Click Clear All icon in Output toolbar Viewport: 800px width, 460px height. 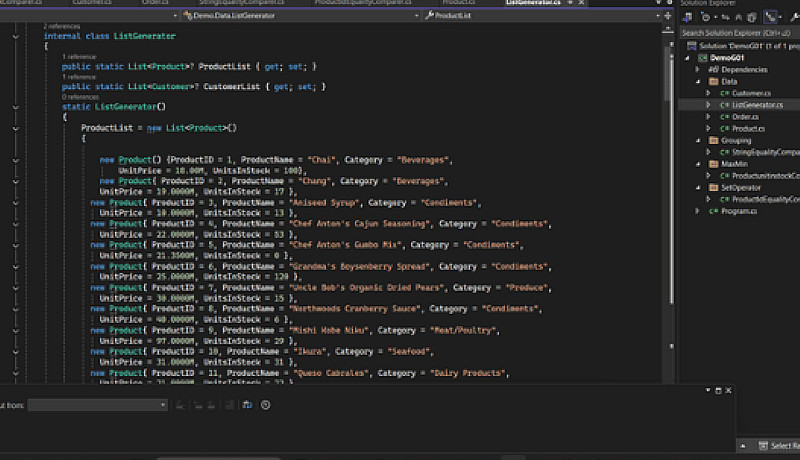point(230,405)
